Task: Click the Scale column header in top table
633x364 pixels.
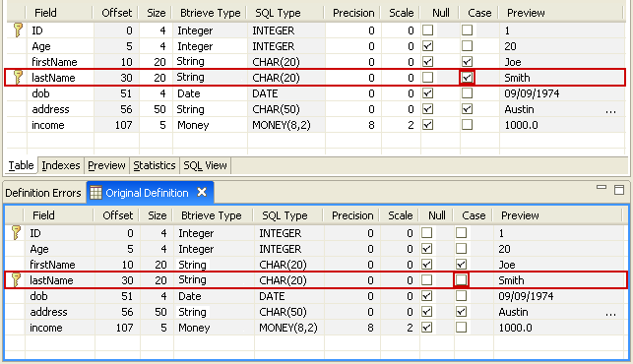Action: tap(402, 13)
